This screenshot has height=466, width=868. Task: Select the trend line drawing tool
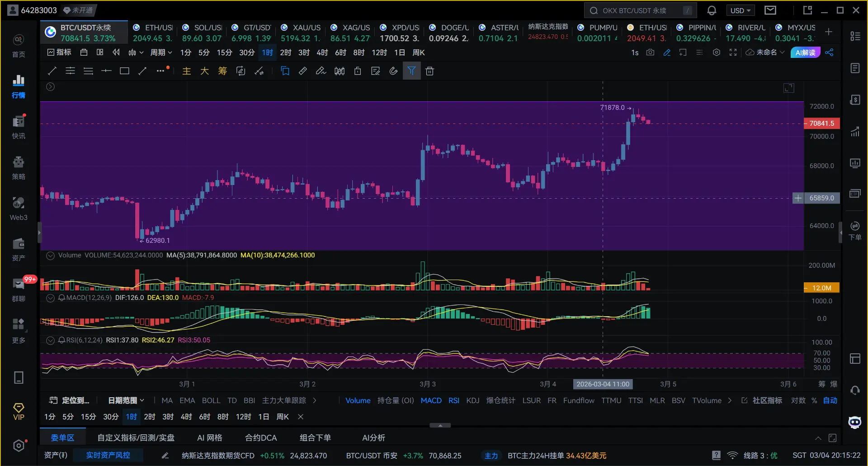(x=52, y=71)
